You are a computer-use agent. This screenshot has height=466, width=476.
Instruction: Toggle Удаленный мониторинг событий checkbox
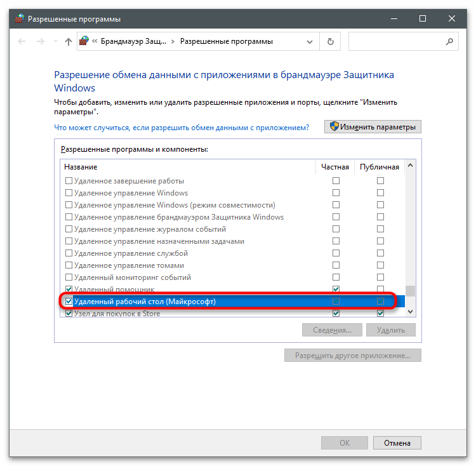coord(69,277)
